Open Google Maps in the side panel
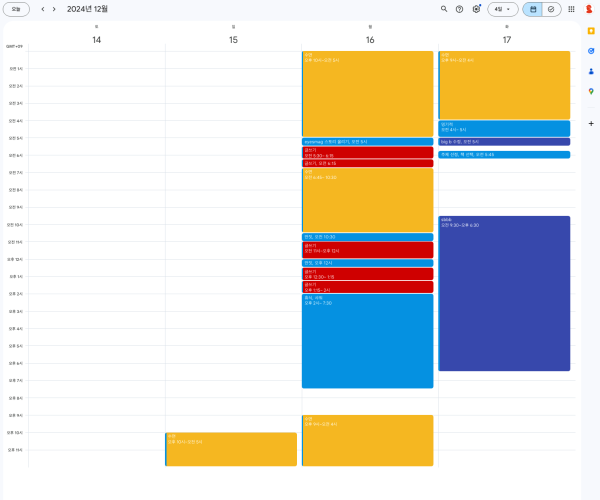Viewport: 600px width, 500px height. (x=591, y=91)
